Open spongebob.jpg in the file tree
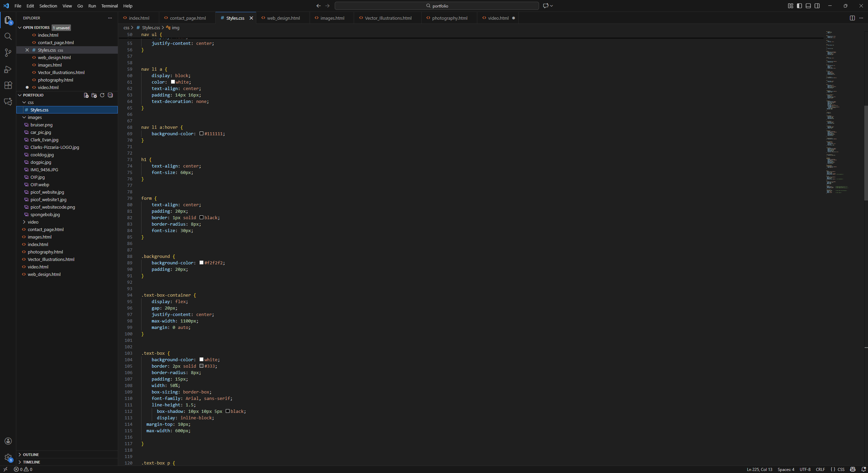 tap(45, 214)
